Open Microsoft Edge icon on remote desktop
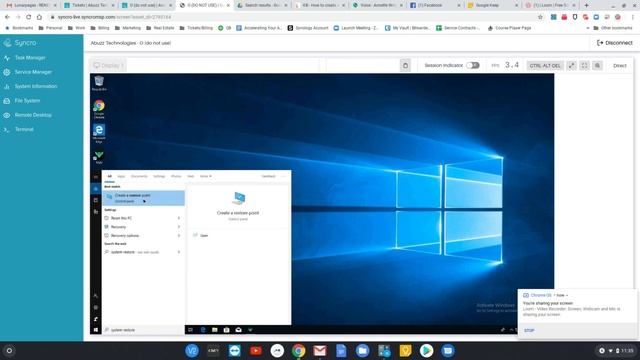The height and width of the screenshot is (360, 640). pyautogui.click(x=99, y=133)
